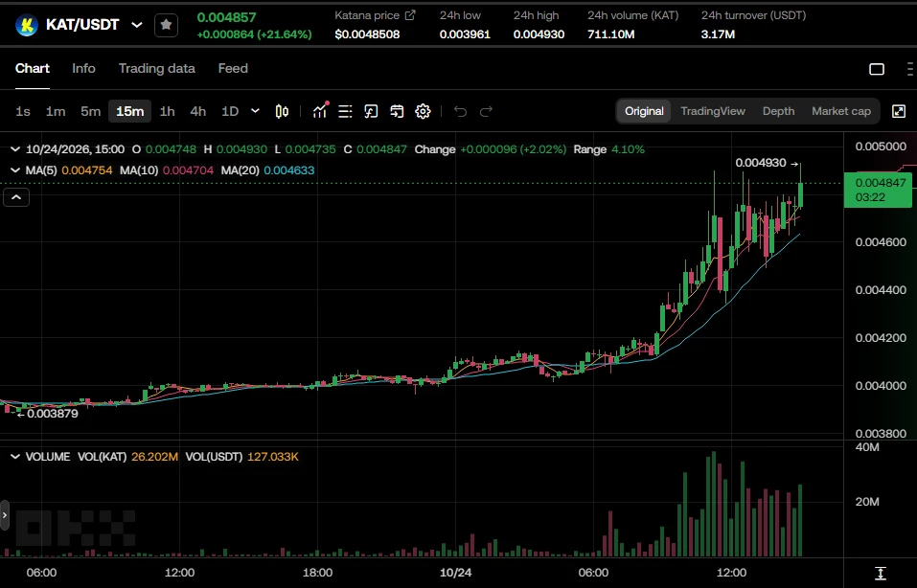Click the KAT token logo

pyautogui.click(x=26, y=25)
